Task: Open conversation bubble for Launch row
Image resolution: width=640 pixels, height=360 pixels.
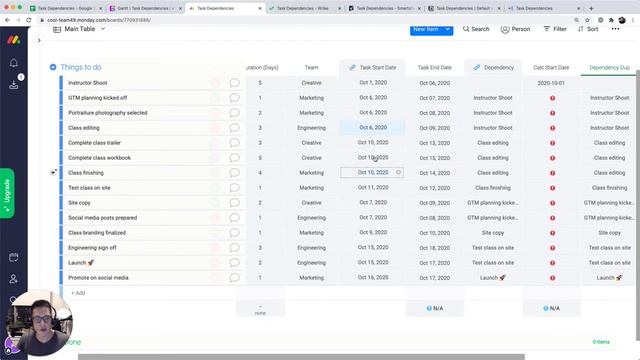Action: [234, 262]
